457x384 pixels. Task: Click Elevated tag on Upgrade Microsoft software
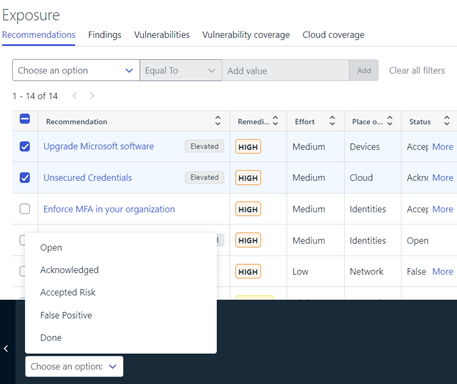(x=204, y=146)
